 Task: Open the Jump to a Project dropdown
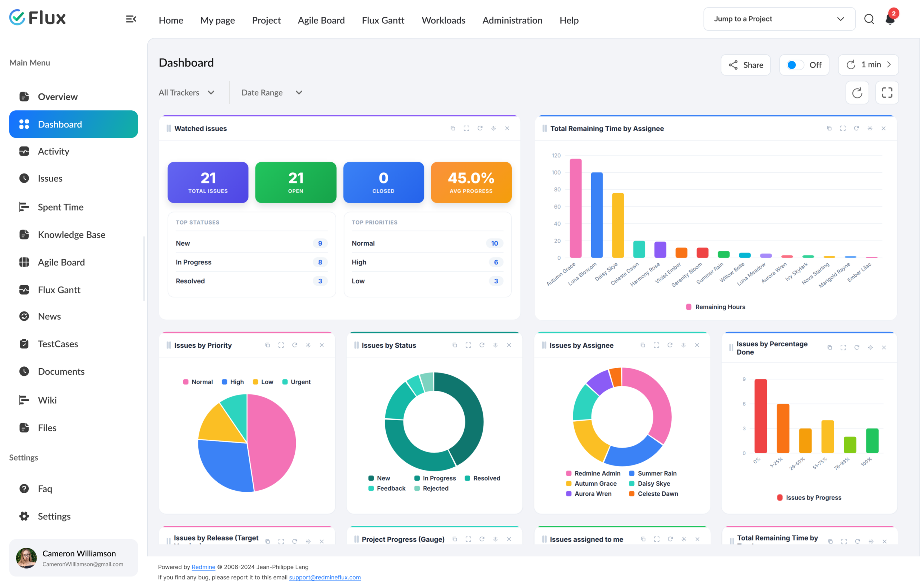click(x=779, y=19)
